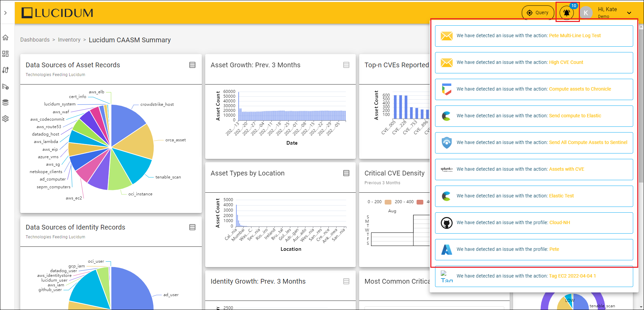Screen dimensions: 644x310
Task: Open the Data Sources of Identity Records card menu
Action: point(192,227)
